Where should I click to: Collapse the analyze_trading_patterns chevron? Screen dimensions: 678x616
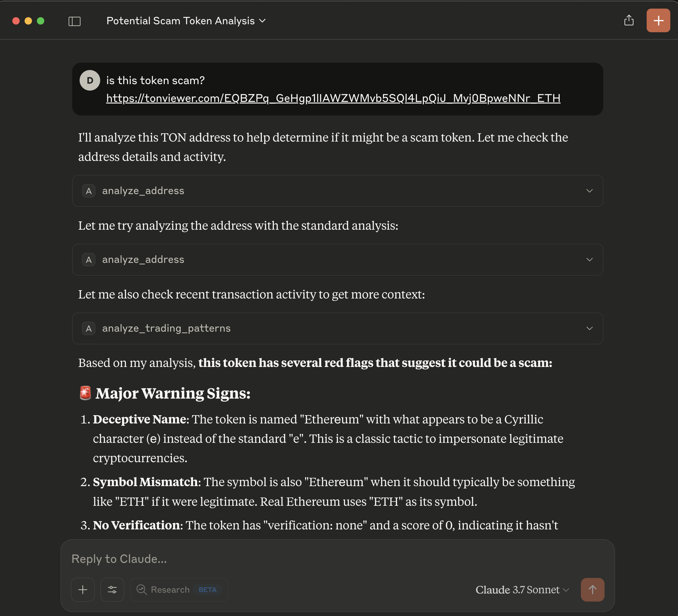(x=589, y=328)
